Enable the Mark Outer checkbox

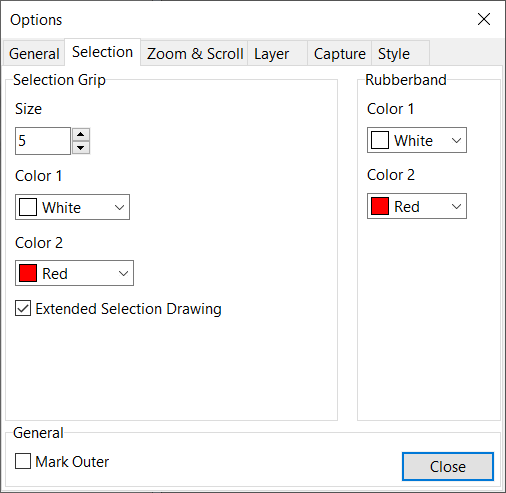pyautogui.click(x=23, y=461)
